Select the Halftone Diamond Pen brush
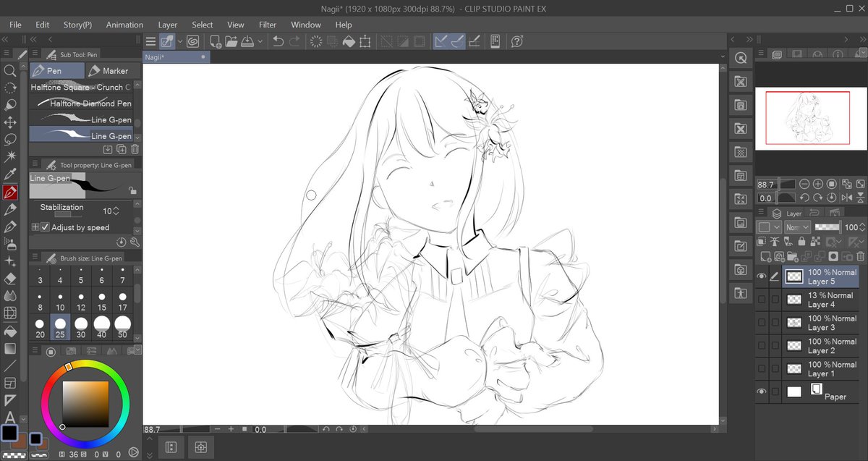 point(81,103)
